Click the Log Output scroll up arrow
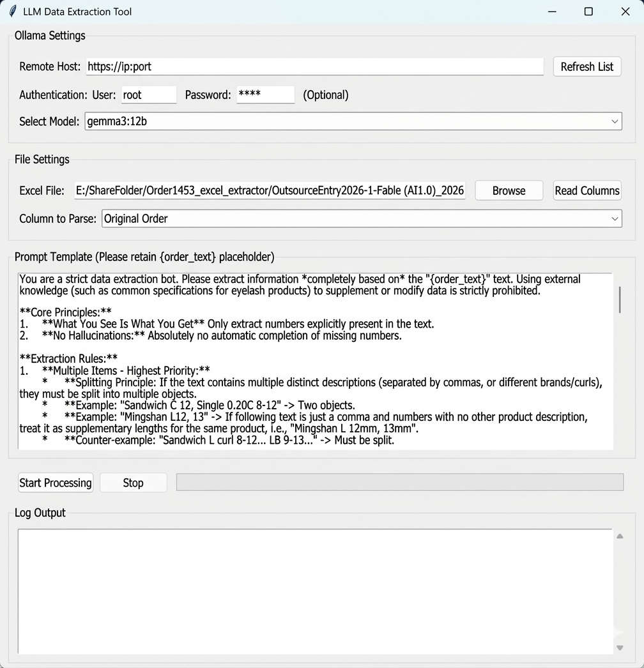644x668 pixels. [619, 536]
